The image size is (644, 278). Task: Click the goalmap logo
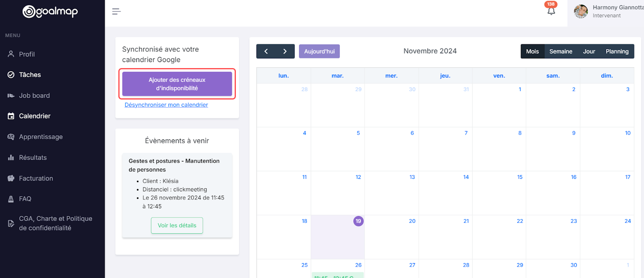click(50, 12)
